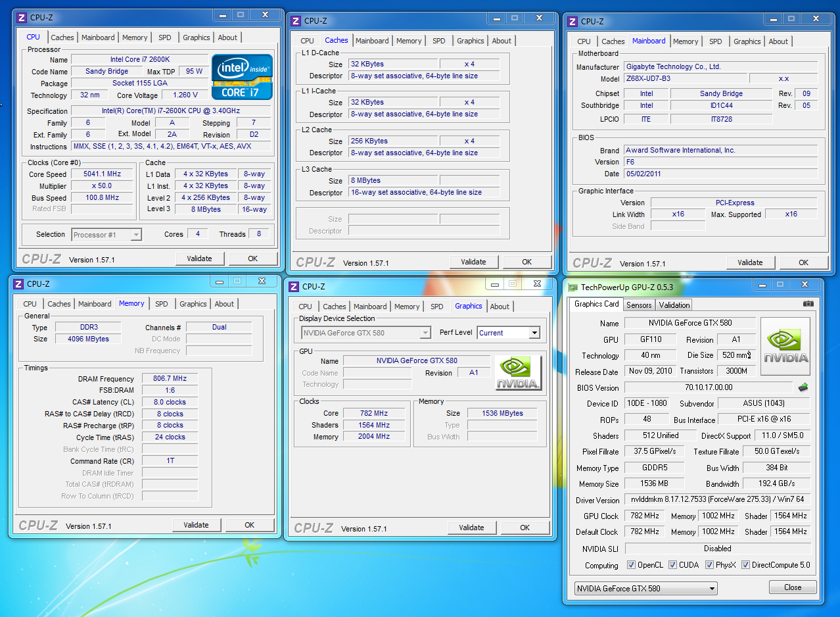Click the GPU-Z Subvendor ASUS (1043) field

(x=764, y=404)
